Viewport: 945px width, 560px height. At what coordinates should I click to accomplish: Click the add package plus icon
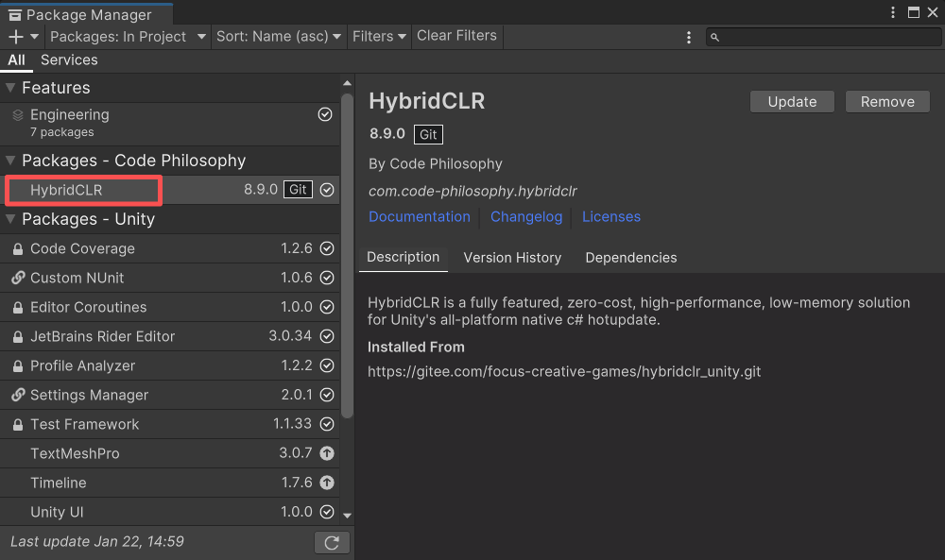point(16,37)
